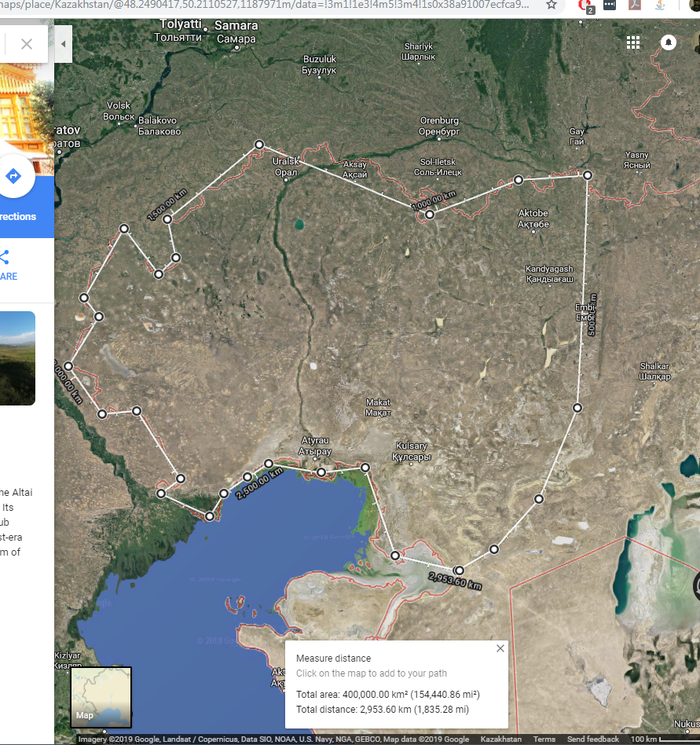
Task: Click the measure point near Atyrau
Action: (321, 472)
